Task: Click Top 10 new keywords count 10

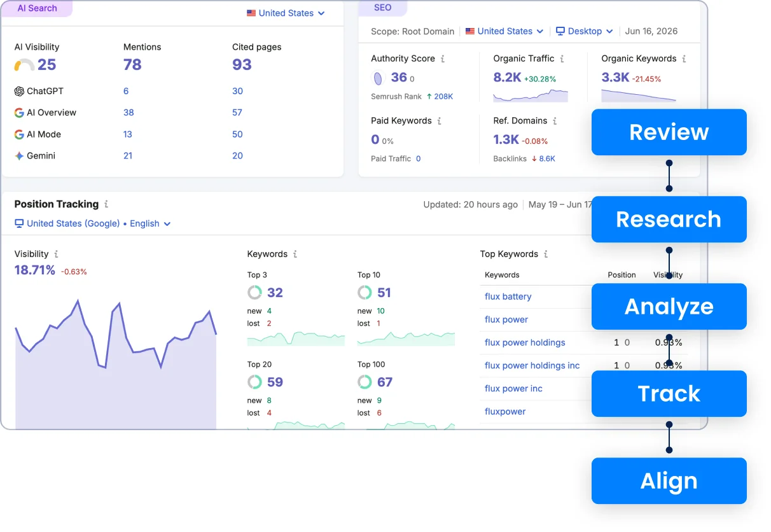Action: (x=380, y=311)
